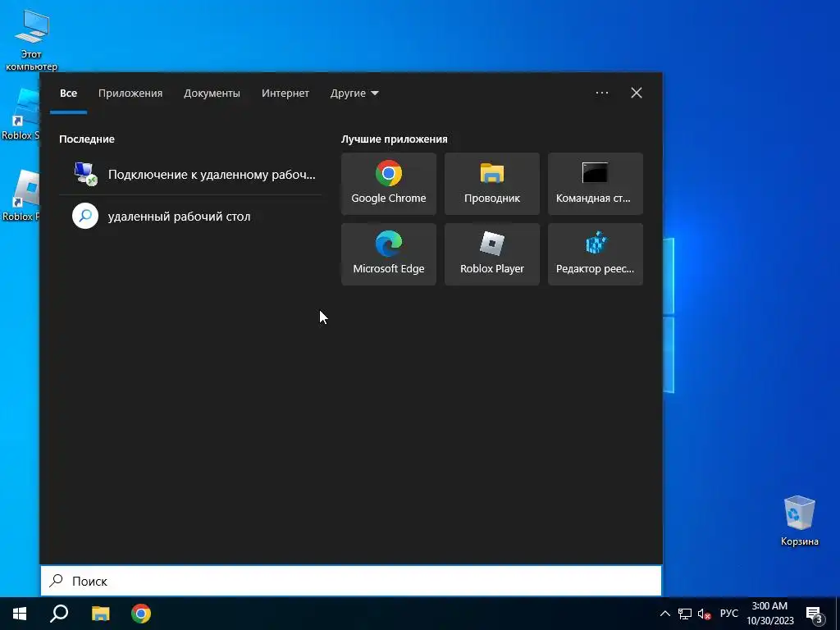Viewport: 840px width, 630px height.
Task: Open Редактор реестра tile
Action: click(x=596, y=254)
